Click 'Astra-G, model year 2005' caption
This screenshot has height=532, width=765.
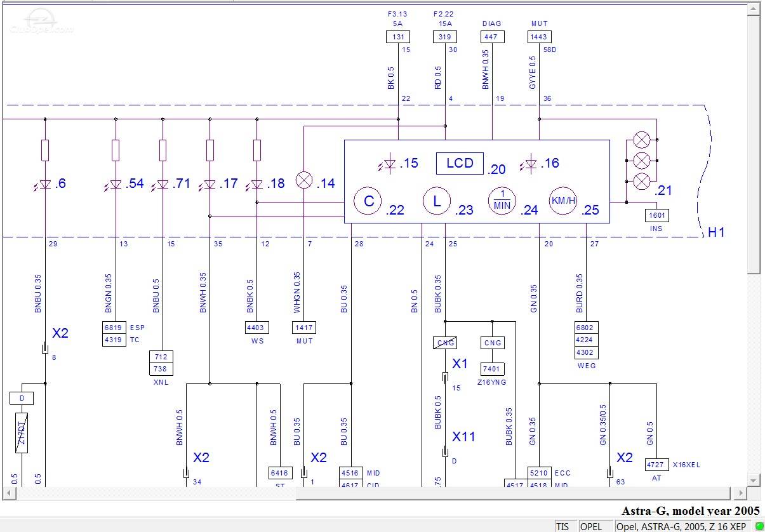point(690,511)
